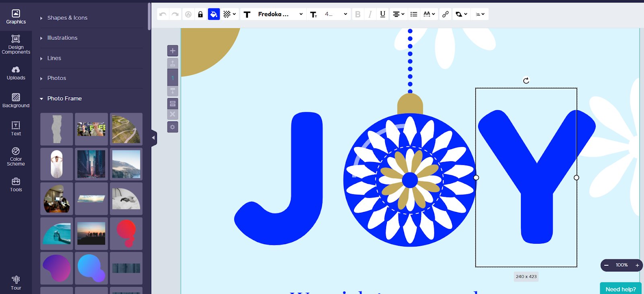644x294 pixels.
Task: Click the page settings gear icon
Action: [173, 127]
